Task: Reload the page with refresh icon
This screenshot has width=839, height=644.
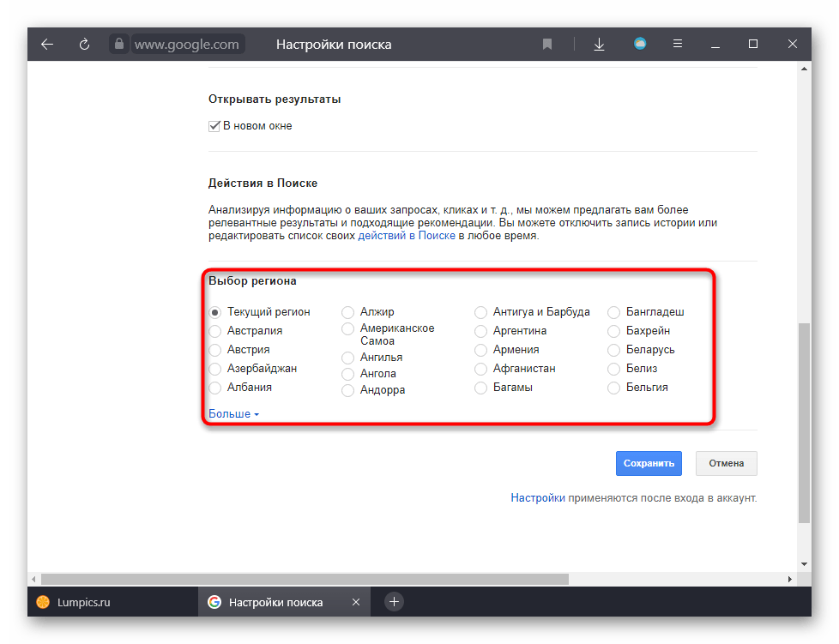Action: (x=85, y=44)
